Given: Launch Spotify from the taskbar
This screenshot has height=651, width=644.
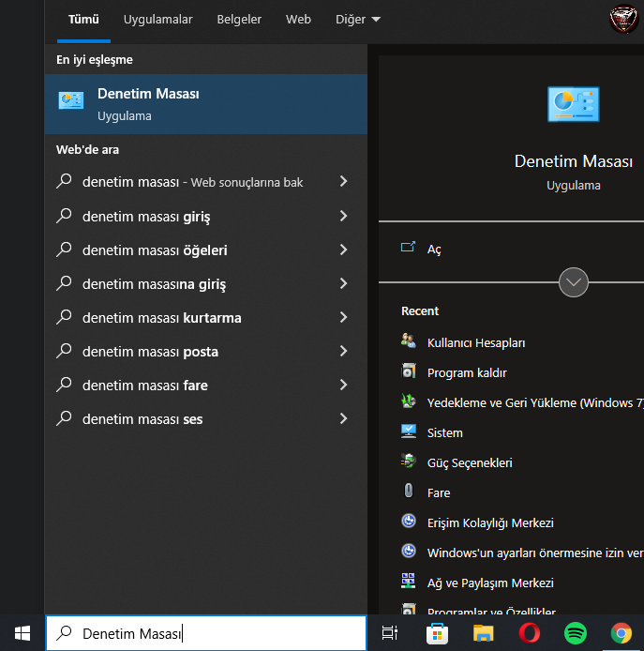Looking at the screenshot, I should pyautogui.click(x=576, y=634).
